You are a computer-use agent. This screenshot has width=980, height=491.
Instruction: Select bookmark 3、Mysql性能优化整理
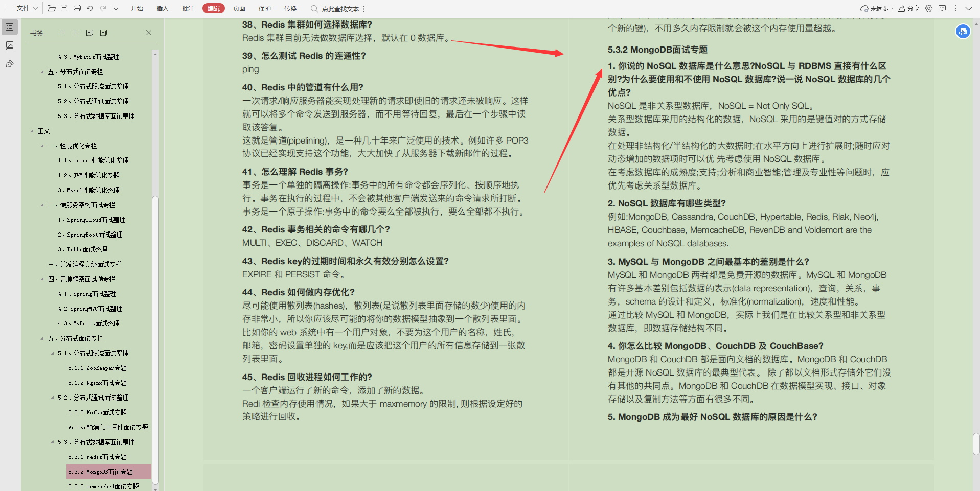[88, 190]
